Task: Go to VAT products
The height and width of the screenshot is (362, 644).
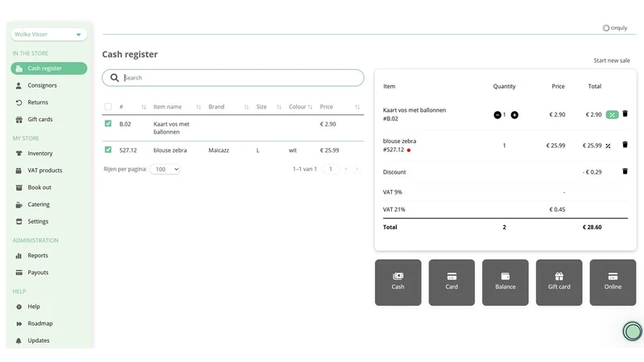Action: pos(45,171)
